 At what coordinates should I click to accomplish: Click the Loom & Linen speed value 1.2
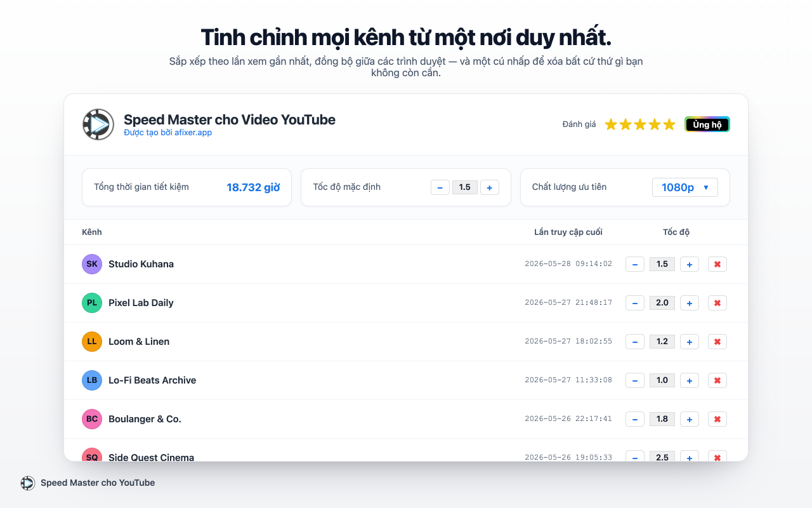point(662,342)
